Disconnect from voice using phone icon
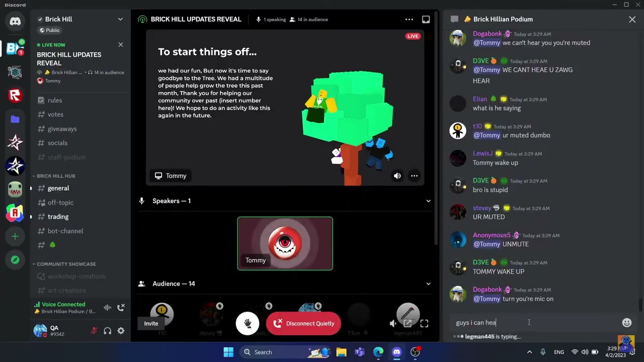 [121, 308]
